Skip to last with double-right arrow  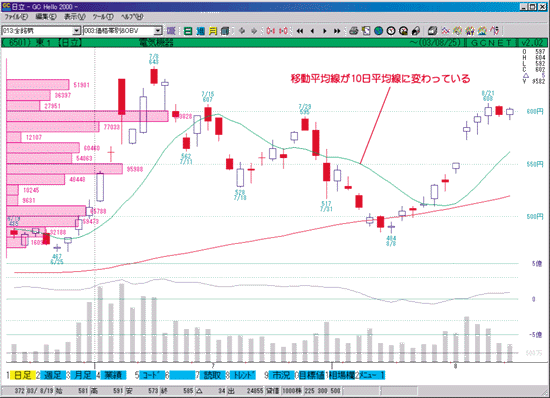[x=337, y=31]
